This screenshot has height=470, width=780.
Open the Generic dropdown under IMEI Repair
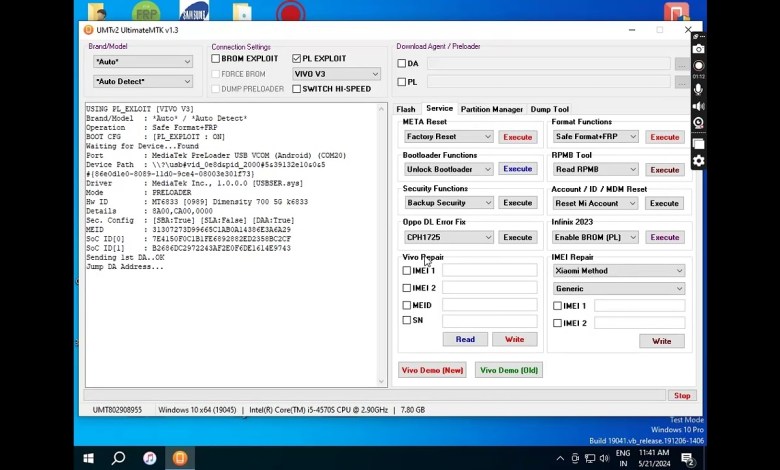coord(619,289)
